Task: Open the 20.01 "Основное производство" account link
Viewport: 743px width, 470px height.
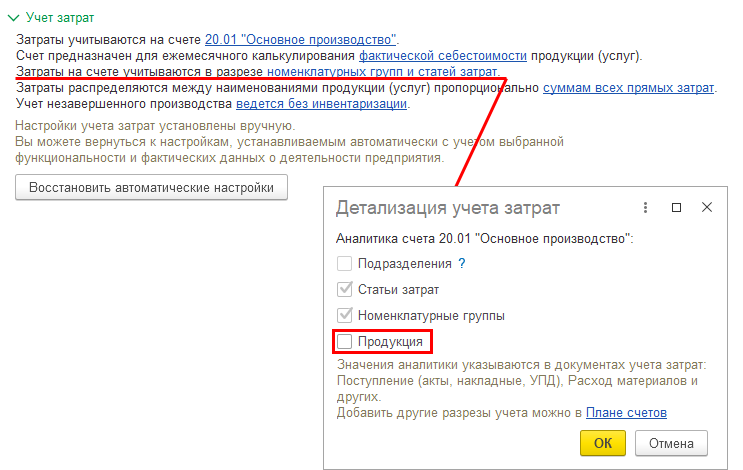Action: click(300, 40)
